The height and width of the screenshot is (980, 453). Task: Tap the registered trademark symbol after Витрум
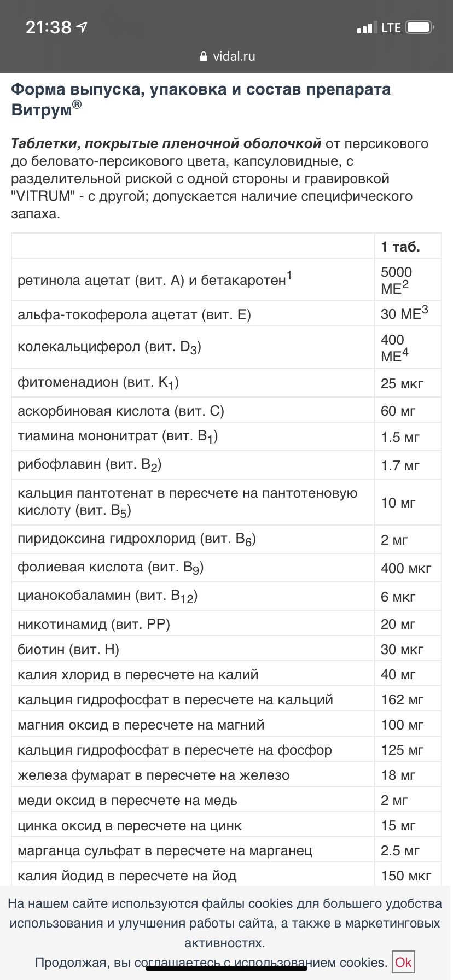(x=77, y=104)
